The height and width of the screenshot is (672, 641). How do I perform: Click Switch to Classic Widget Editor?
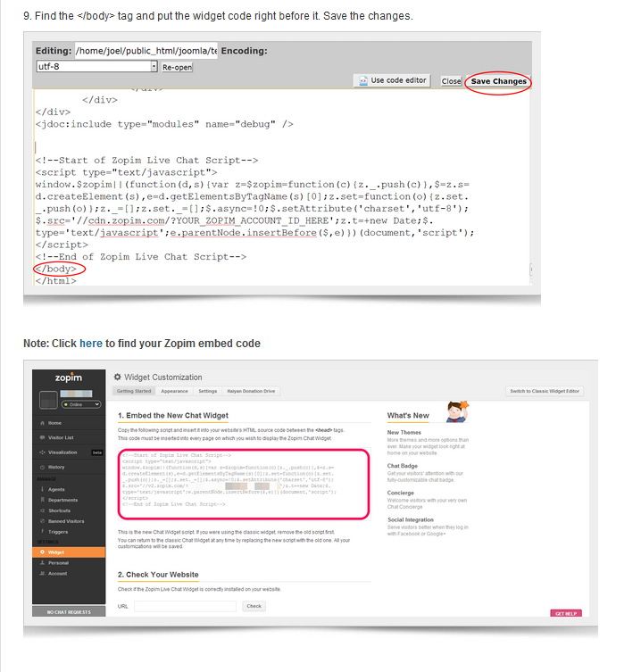point(545,391)
